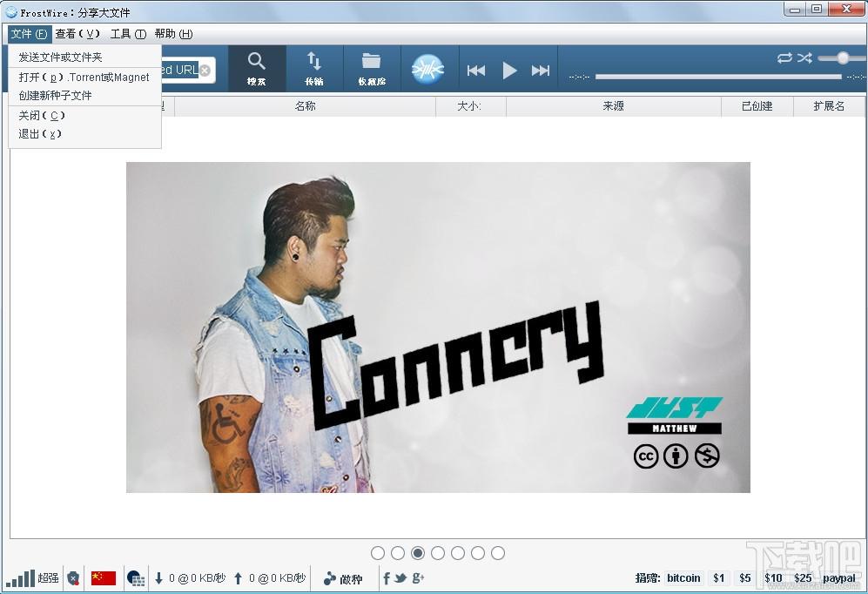Screen dimensions: 868x594
Task: Select the first slideshow dot
Action: [378, 553]
